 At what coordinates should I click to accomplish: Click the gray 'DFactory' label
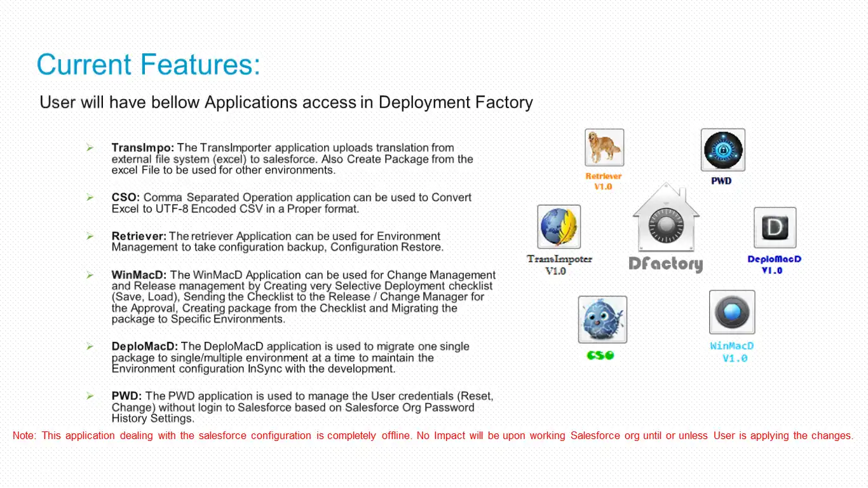[665, 264]
